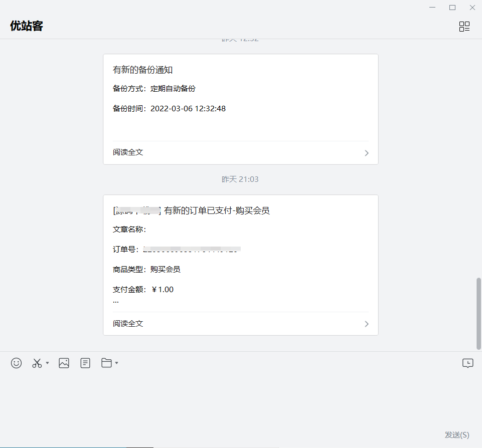482x448 pixels.
Task: Click the scissors screenshot tool
Action: [x=37, y=363]
